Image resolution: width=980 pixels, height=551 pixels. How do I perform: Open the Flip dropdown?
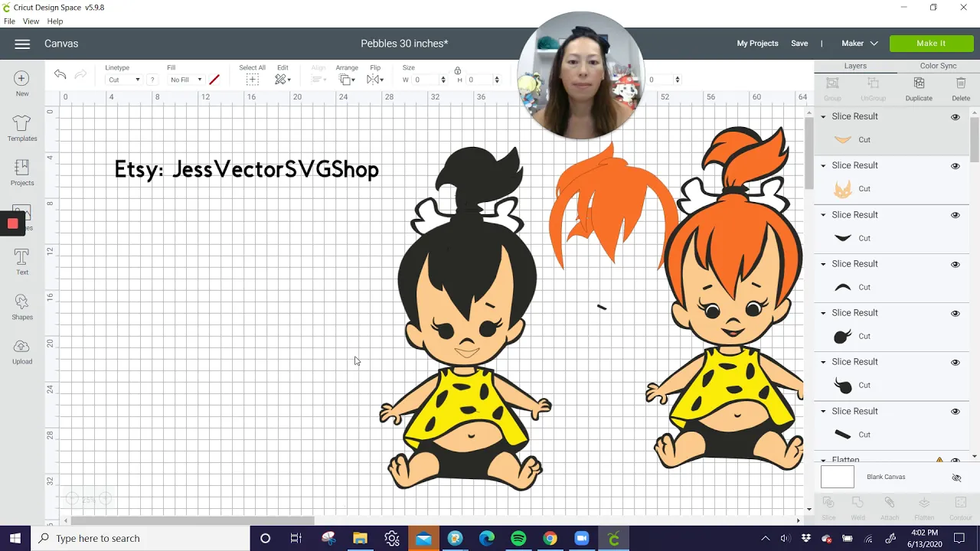374,80
